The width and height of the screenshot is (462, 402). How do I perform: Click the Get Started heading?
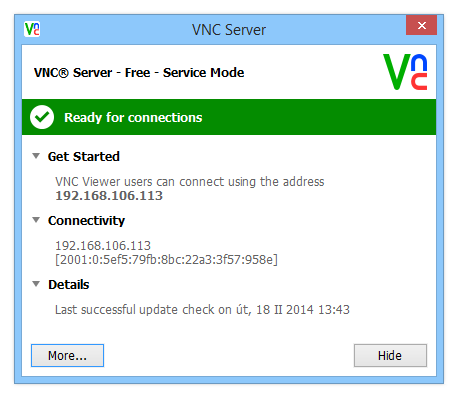tap(84, 156)
